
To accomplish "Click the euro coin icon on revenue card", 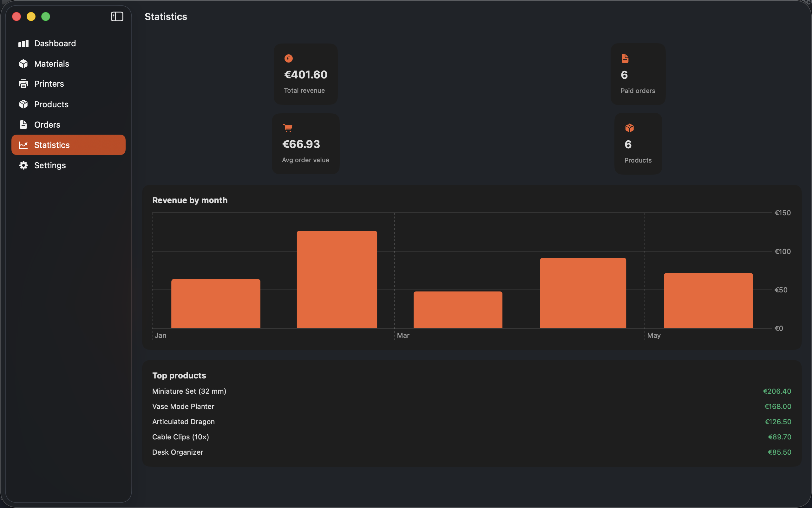I will pyautogui.click(x=289, y=58).
